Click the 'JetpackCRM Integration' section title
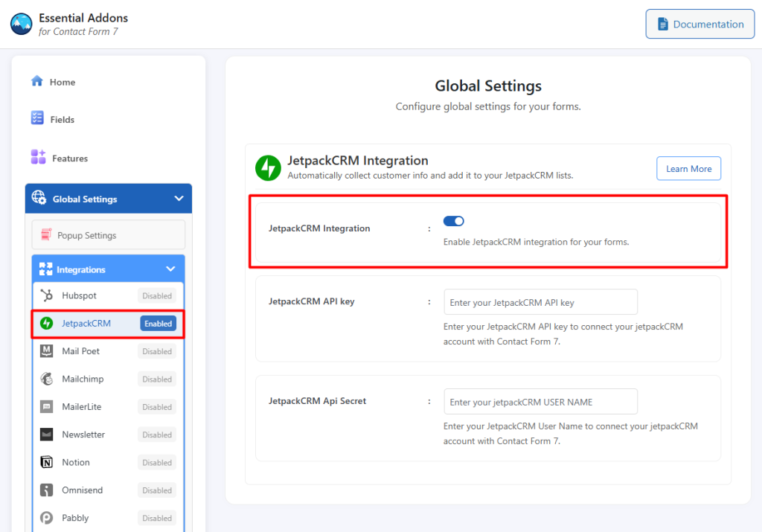Image resolution: width=762 pixels, height=532 pixels. (358, 160)
